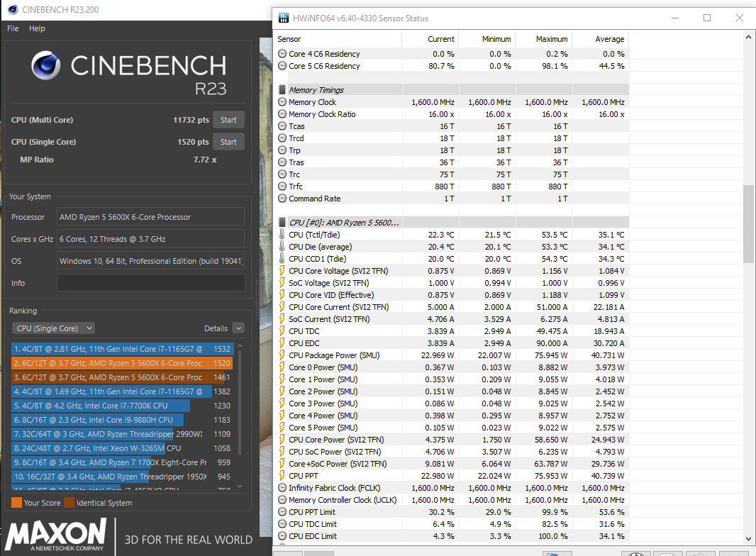Click thermometer icon for CPU (Tctl/Tdie)
Viewport: 756px width, 556px height.
tap(282, 234)
